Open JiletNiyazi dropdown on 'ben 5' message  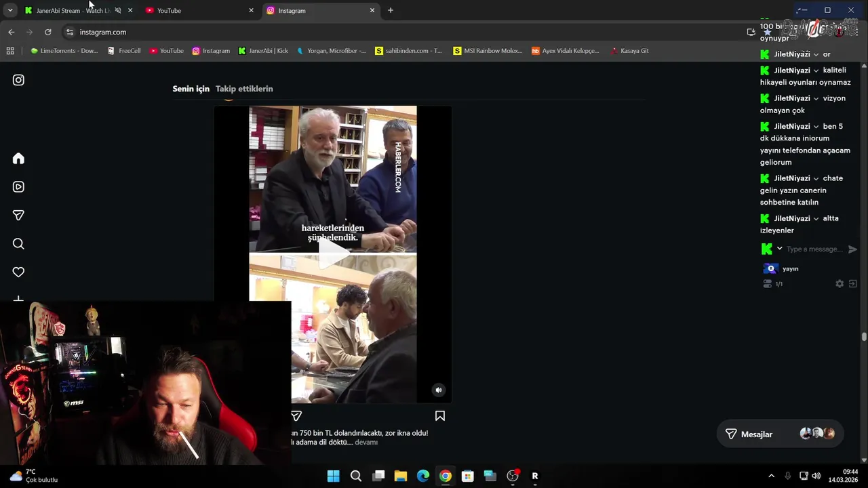tap(816, 127)
